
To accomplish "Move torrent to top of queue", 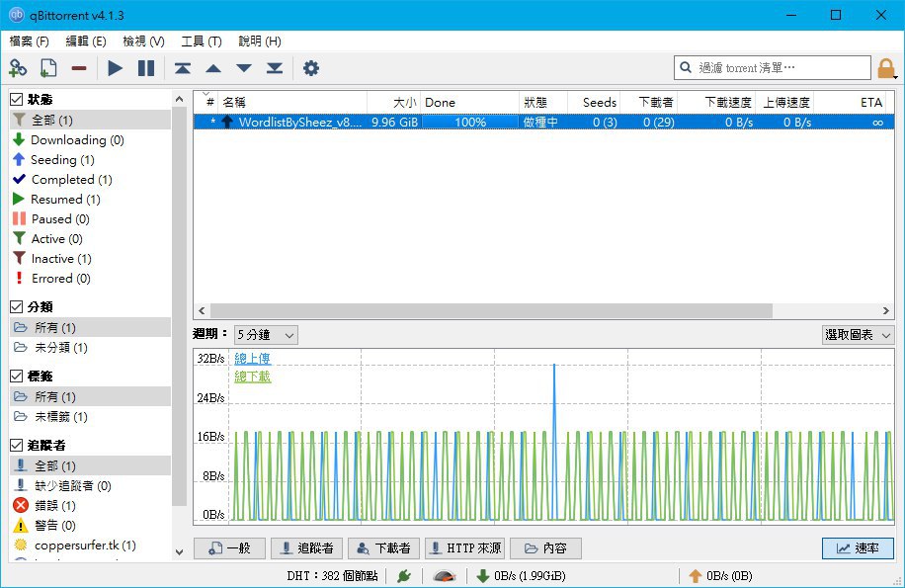I will pyautogui.click(x=183, y=68).
